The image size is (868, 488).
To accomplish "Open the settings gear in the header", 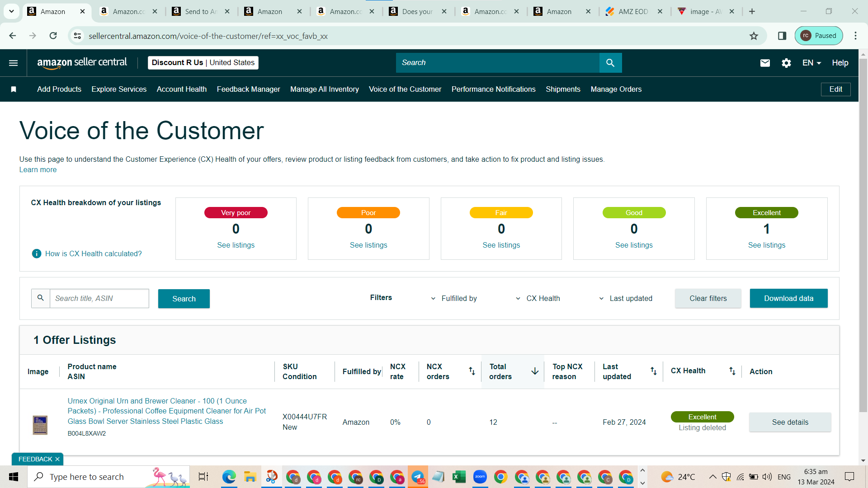I will [786, 63].
